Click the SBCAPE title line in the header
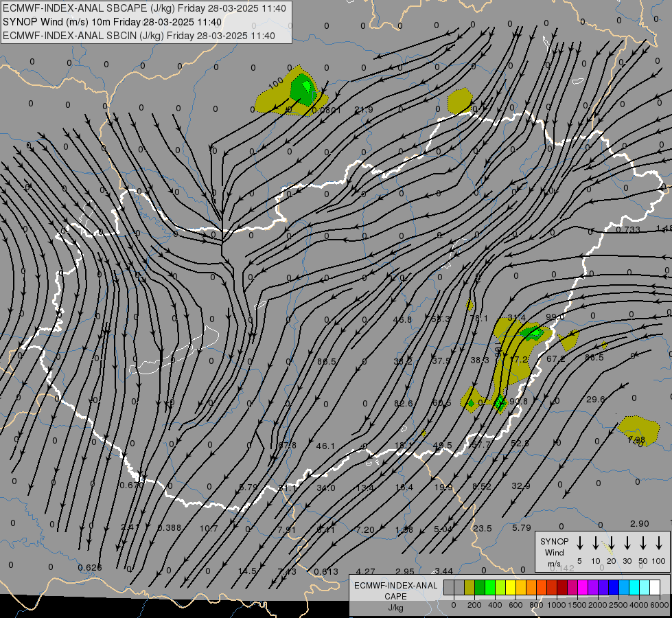Image resolution: width=672 pixels, height=618 pixels. (144, 8)
